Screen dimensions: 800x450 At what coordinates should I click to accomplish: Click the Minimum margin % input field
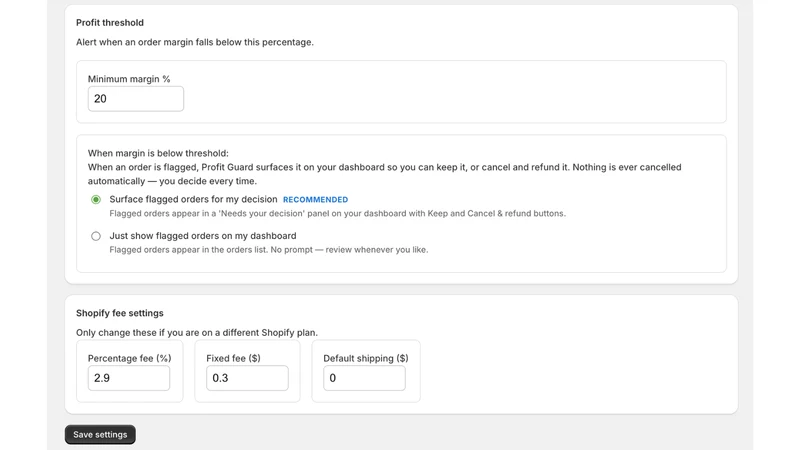pos(136,98)
